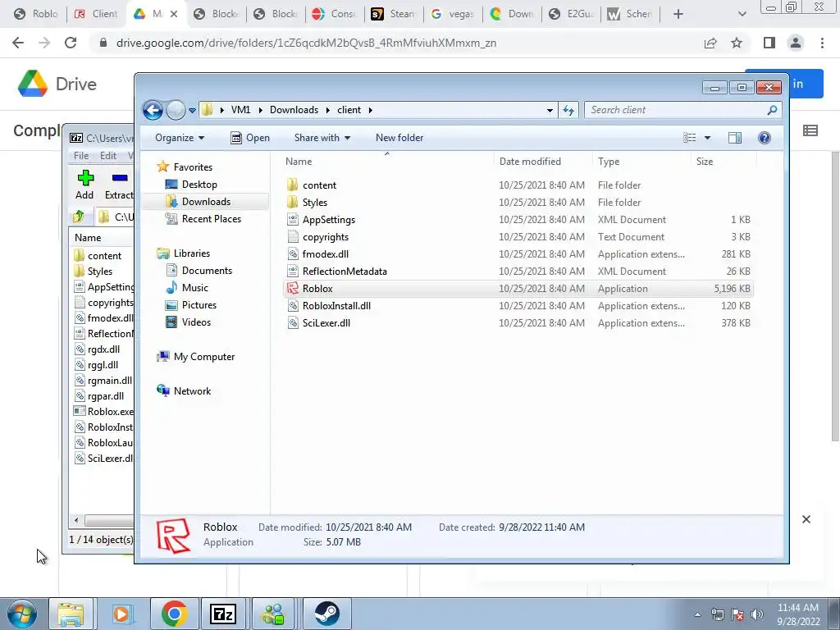Open the Videos library

tap(196, 322)
